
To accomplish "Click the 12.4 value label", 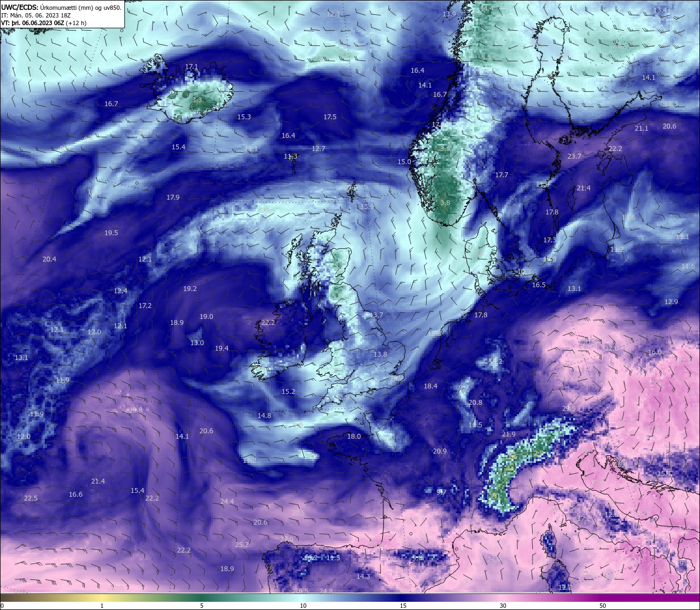I will (120, 291).
